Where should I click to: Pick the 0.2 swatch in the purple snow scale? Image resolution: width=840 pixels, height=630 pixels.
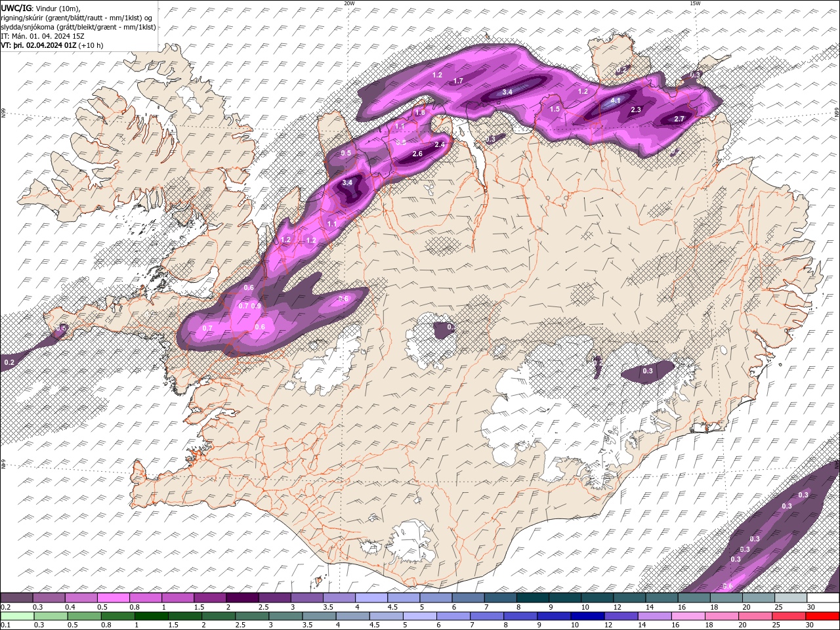16,598
